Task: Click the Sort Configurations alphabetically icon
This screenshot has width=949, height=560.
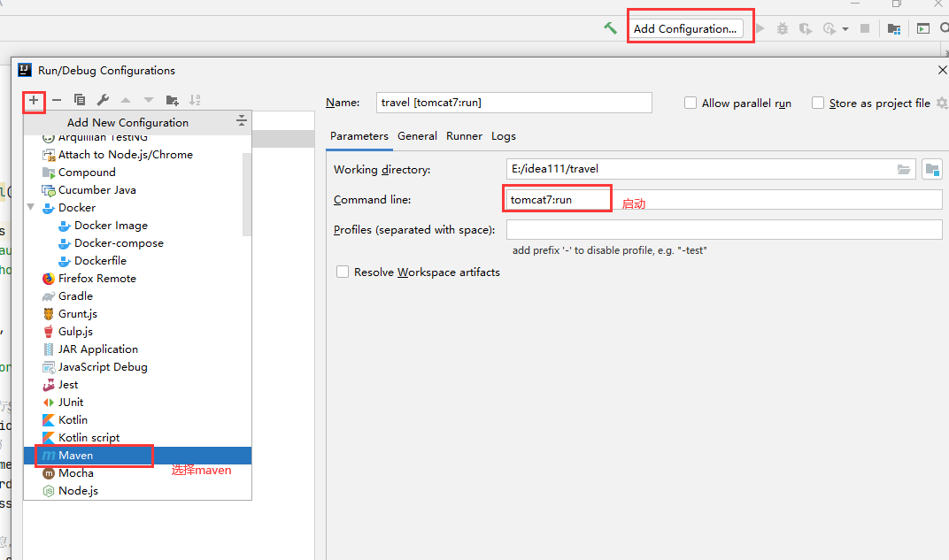Action: tap(195, 100)
